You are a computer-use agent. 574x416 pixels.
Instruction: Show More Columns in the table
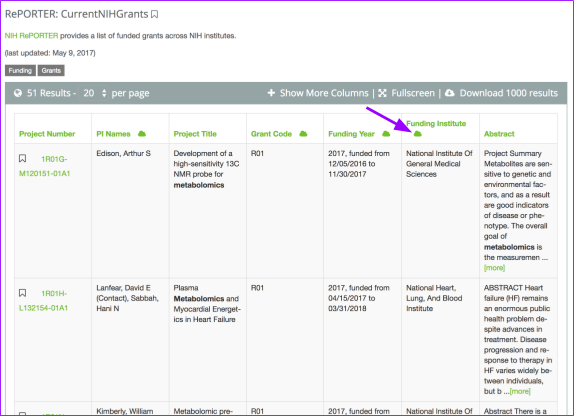324,93
